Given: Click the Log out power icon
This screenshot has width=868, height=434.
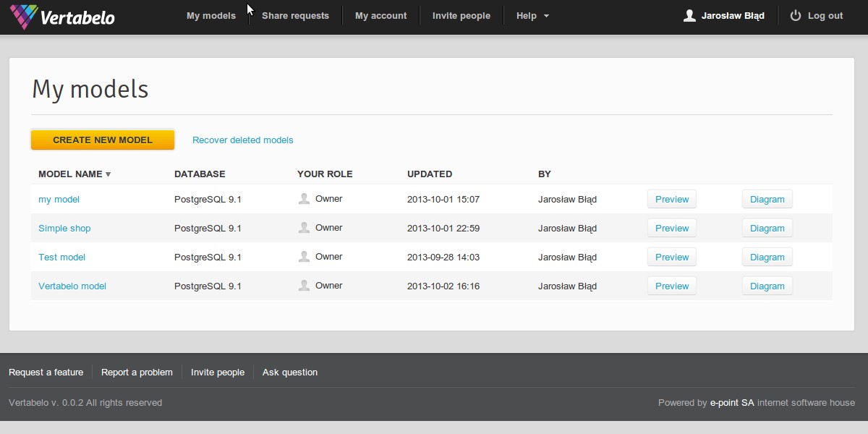Looking at the screenshot, I should click(796, 16).
